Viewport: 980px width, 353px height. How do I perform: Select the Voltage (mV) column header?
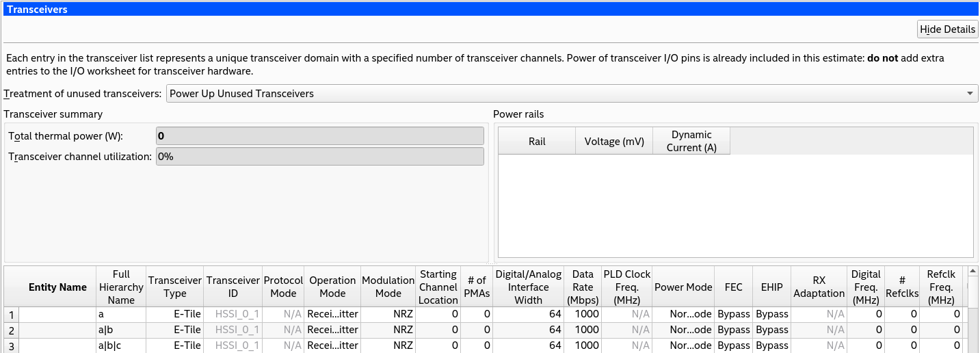(x=614, y=142)
